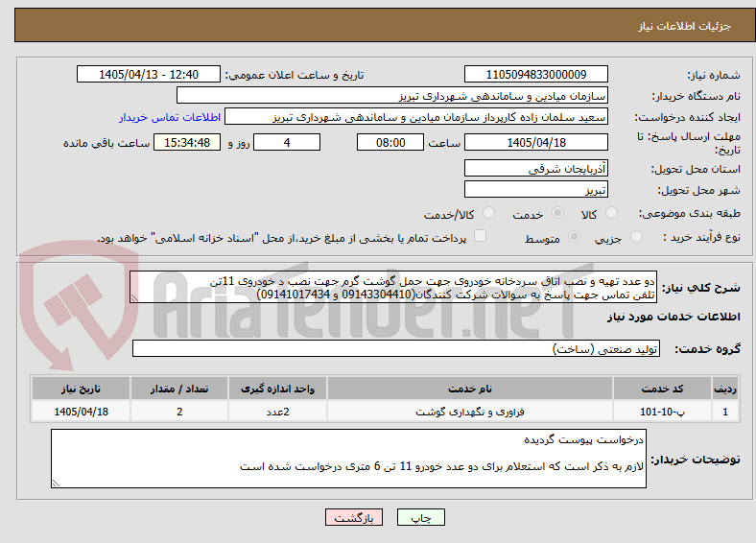
Task: Click the گروه خدمت field تولید صنعتی
Action: [x=396, y=348]
